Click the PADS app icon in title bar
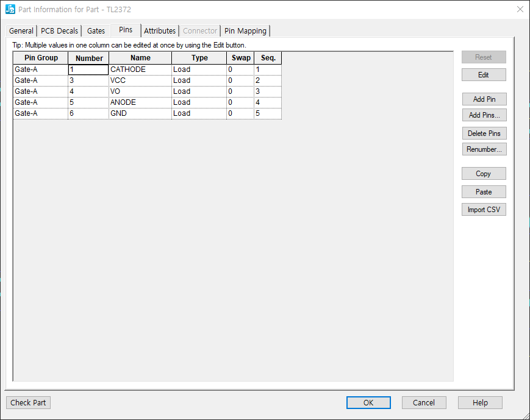Image resolution: width=530 pixels, height=420 pixels. (x=10, y=10)
